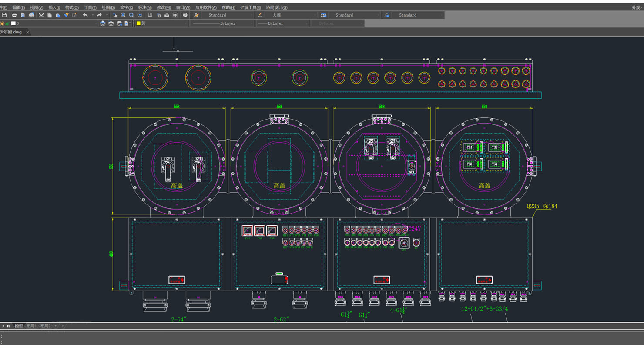
Task: Click the Print icon
Action: pos(14,15)
